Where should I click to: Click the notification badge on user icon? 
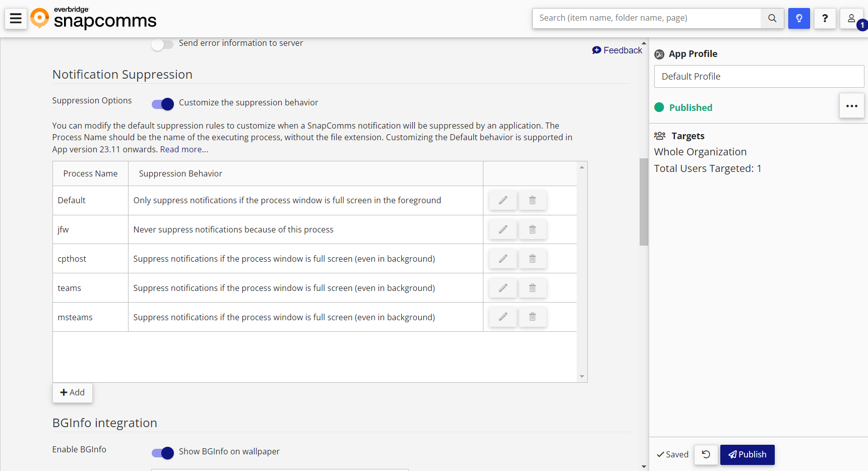point(862,25)
